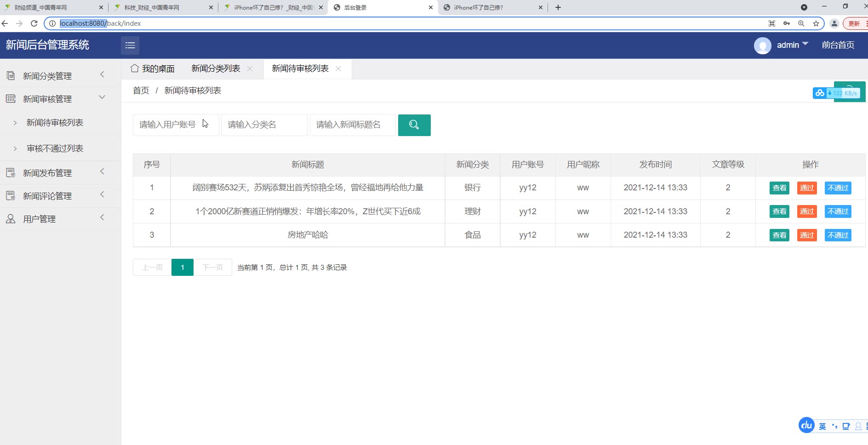This screenshot has height=445, width=868.
Task: Approve the 1个2000亿新赛道 news item
Action: (807, 211)
